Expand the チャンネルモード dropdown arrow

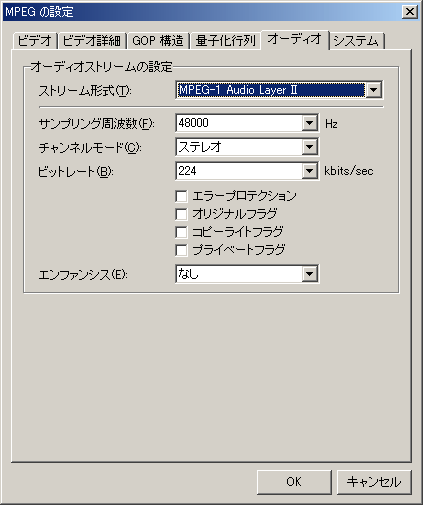[310, 147]
